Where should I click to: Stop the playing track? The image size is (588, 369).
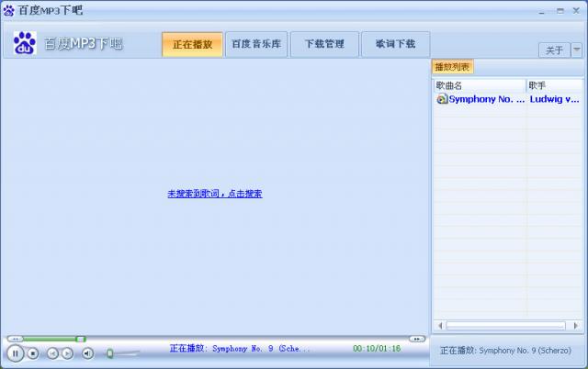pyautogui.click(x=33, y=352)
